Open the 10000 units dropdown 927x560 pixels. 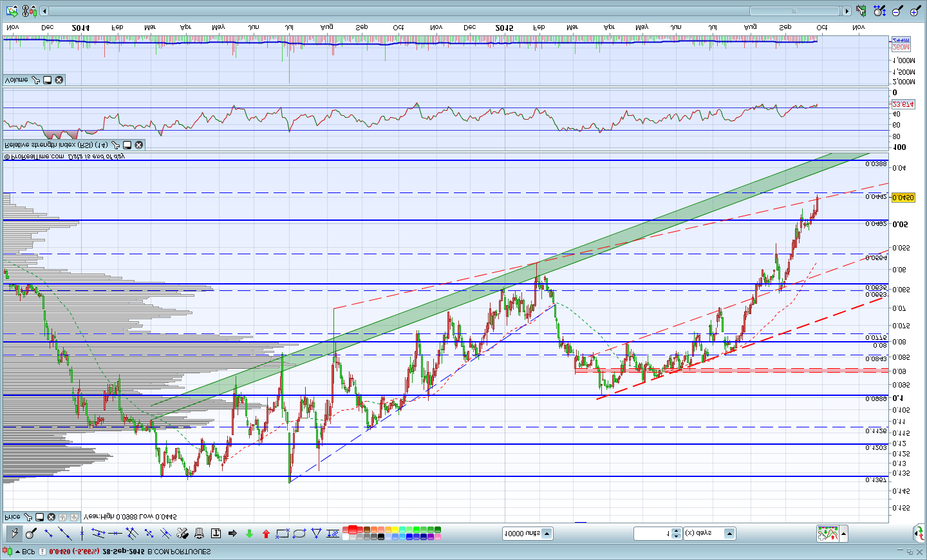click(x=547, y=534)
